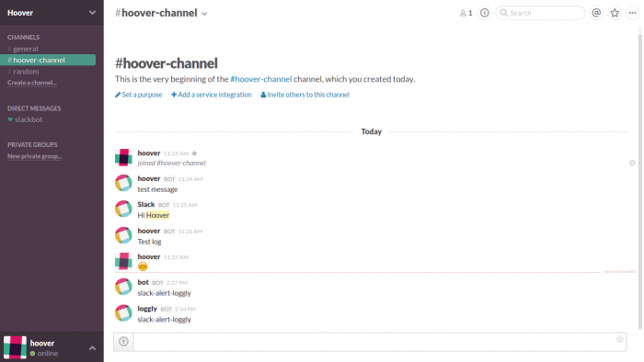
Task: Show starred items with the star icon
Action: [615, 13]
